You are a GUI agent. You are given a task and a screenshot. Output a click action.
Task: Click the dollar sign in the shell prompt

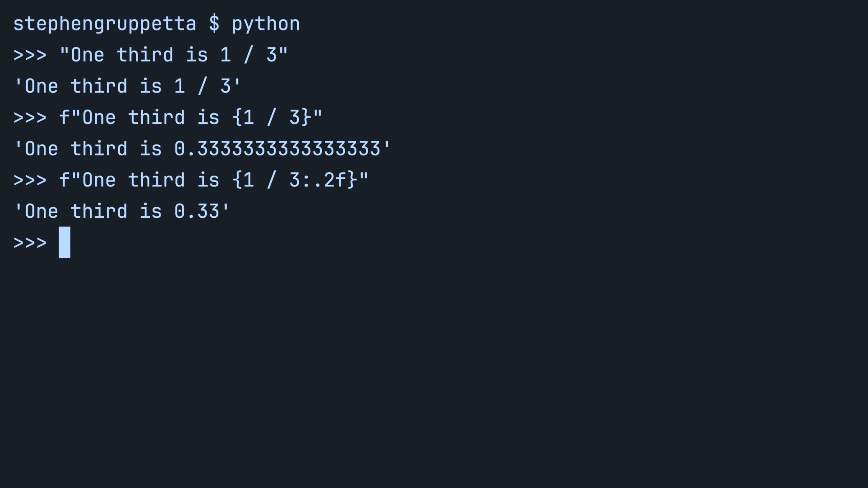[x=214, y=24]
